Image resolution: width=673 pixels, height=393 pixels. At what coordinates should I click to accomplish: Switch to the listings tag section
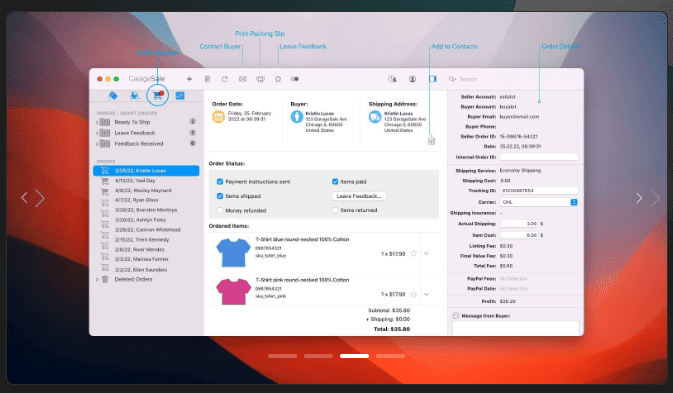click(x=113, y=96)
